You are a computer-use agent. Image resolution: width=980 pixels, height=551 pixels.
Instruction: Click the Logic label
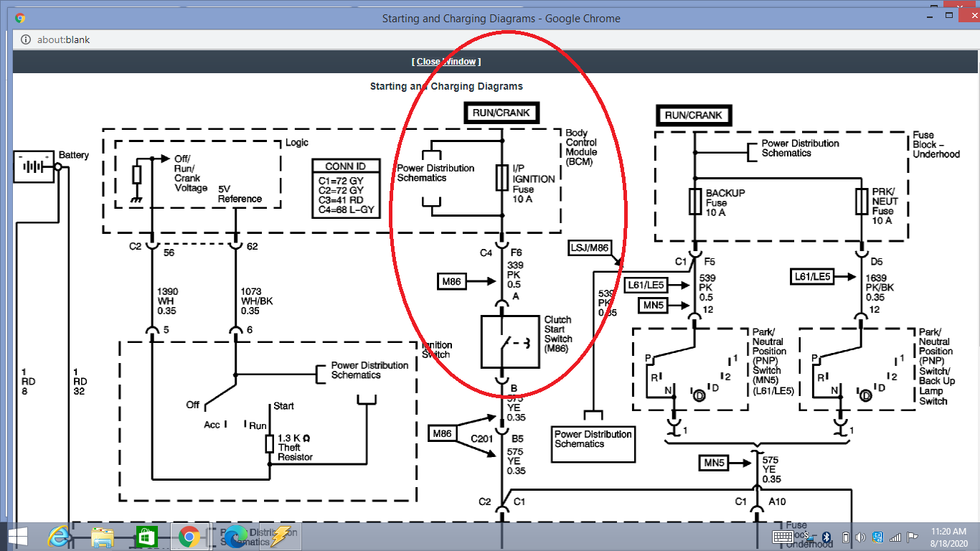(297, 143)
